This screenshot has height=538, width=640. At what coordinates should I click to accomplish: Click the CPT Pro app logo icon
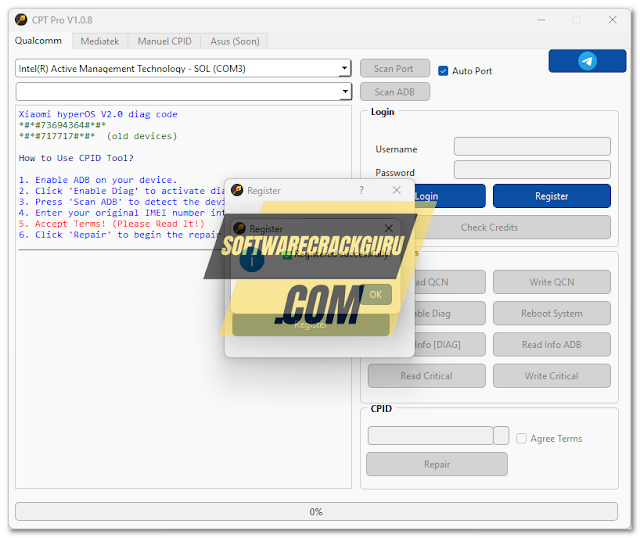pos(21,20)
